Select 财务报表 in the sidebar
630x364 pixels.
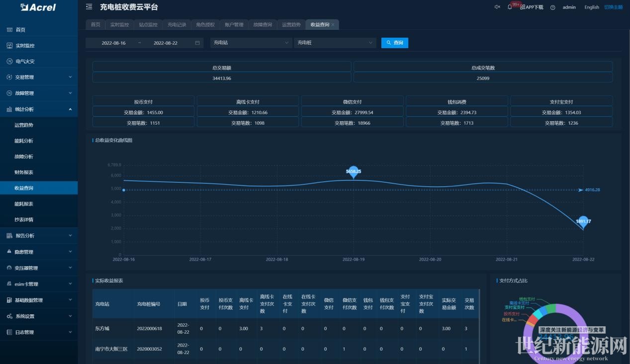(x=24, y=172)
